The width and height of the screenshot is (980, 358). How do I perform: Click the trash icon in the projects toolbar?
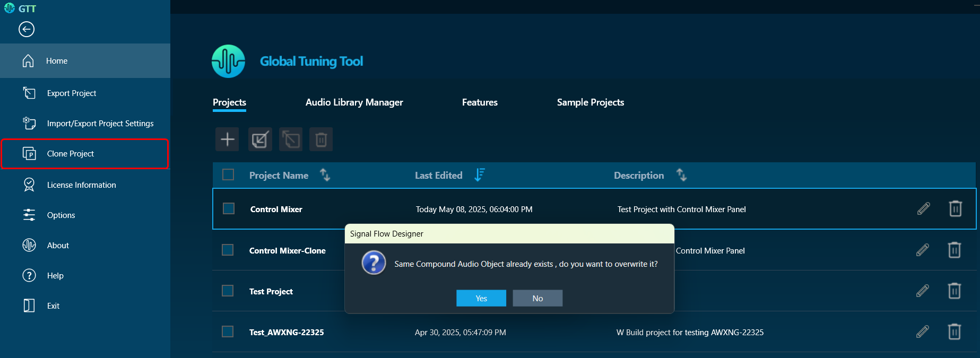click(x=321, y=139)
